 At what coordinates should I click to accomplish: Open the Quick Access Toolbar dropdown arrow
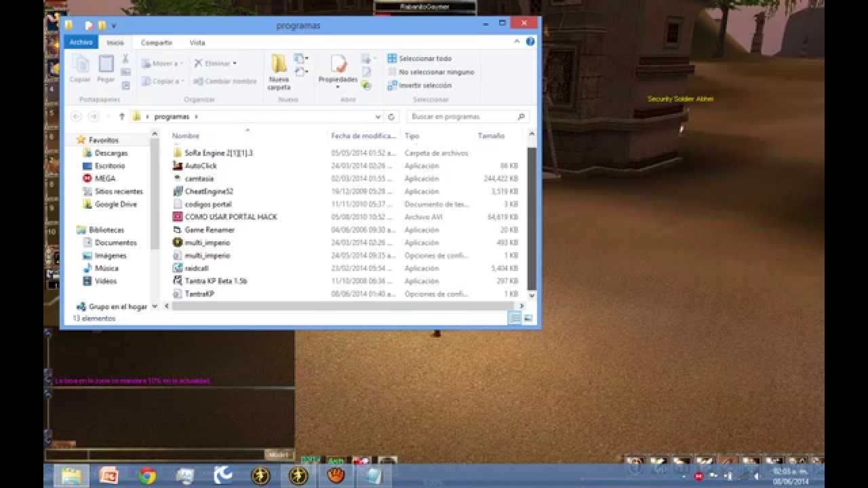pos(114,26)
